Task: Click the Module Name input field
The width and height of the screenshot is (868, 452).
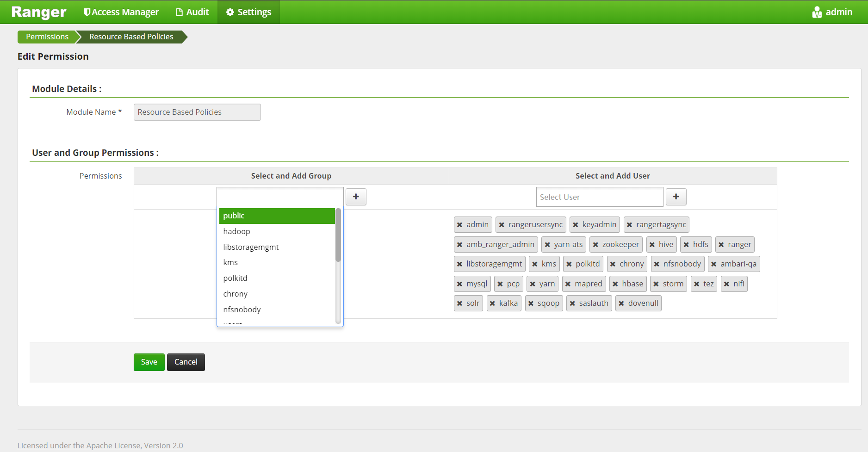Action: [197, 112]
